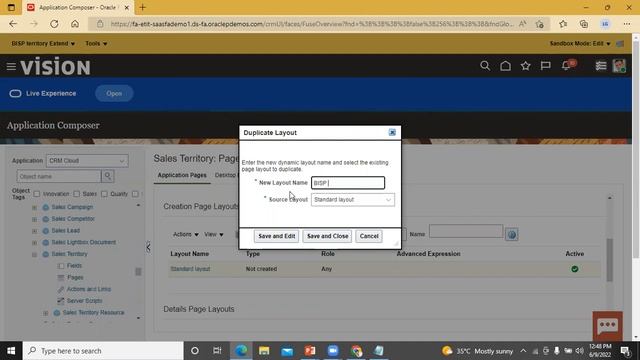This screenshot has height=360, width=640.
Task: Open the Actions menu
Action: [185, 234]
